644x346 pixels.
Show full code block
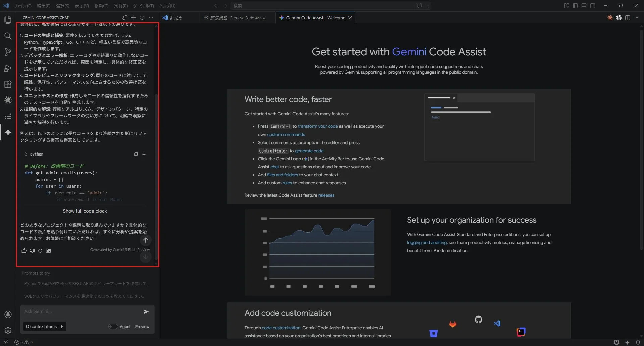(x=85, y=211)
